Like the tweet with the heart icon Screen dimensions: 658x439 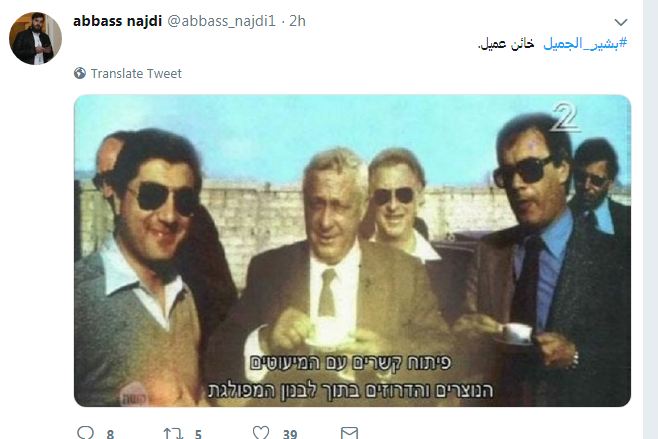pos(261,432)
